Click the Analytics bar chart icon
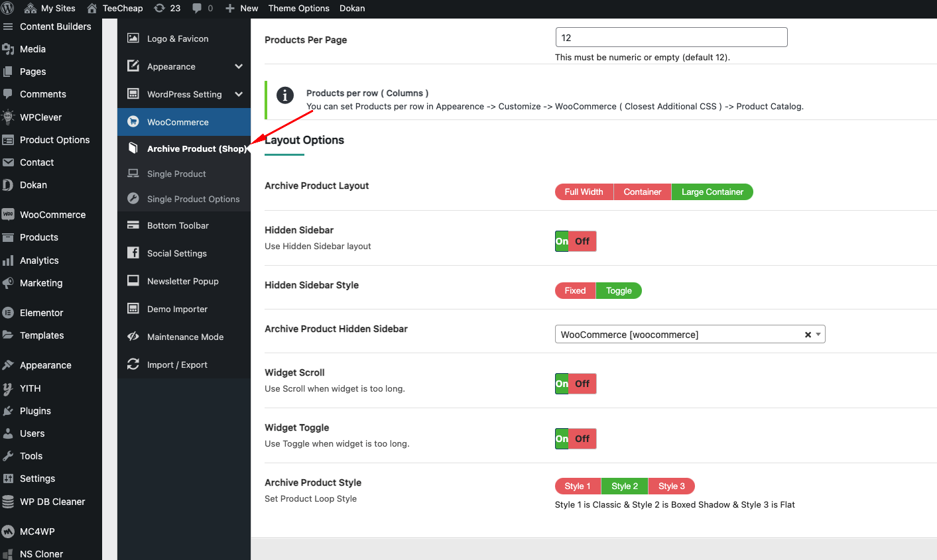The height and width of the screenshot is (560, 937). (8, 260)
